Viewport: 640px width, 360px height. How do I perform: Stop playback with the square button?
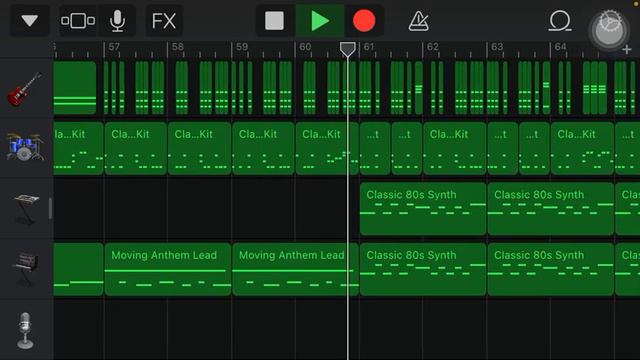(274, 20)
